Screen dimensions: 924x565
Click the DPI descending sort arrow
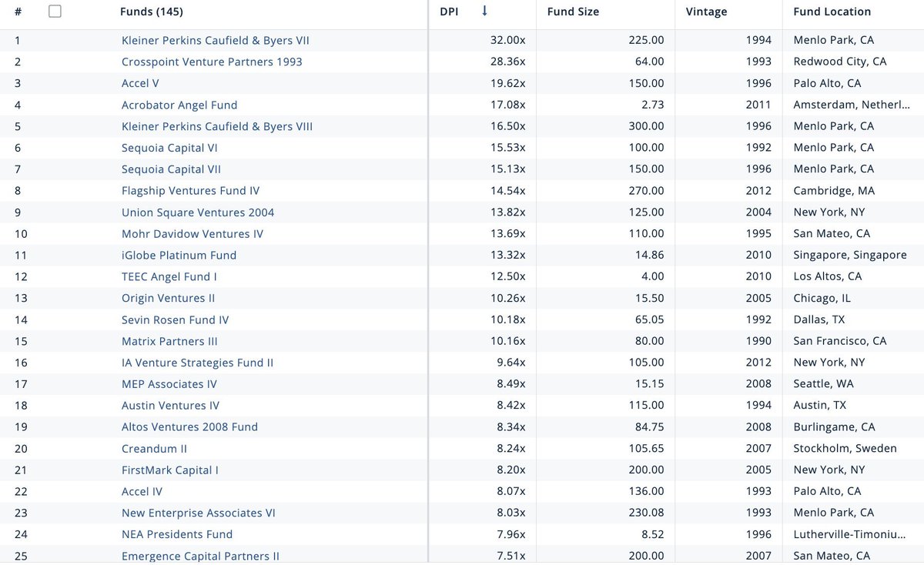coord(484,11)
